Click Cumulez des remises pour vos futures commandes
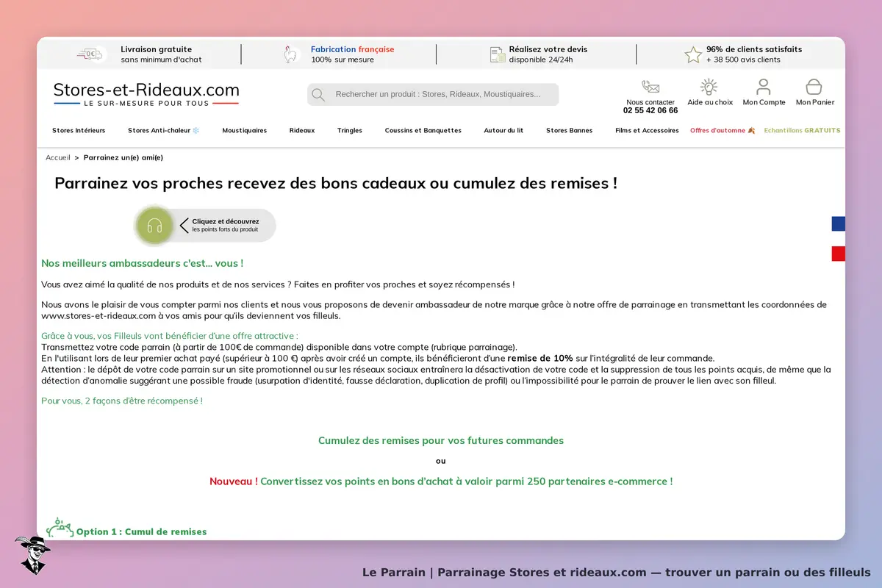Screen dimensions: 882x588 pos(441,440)
